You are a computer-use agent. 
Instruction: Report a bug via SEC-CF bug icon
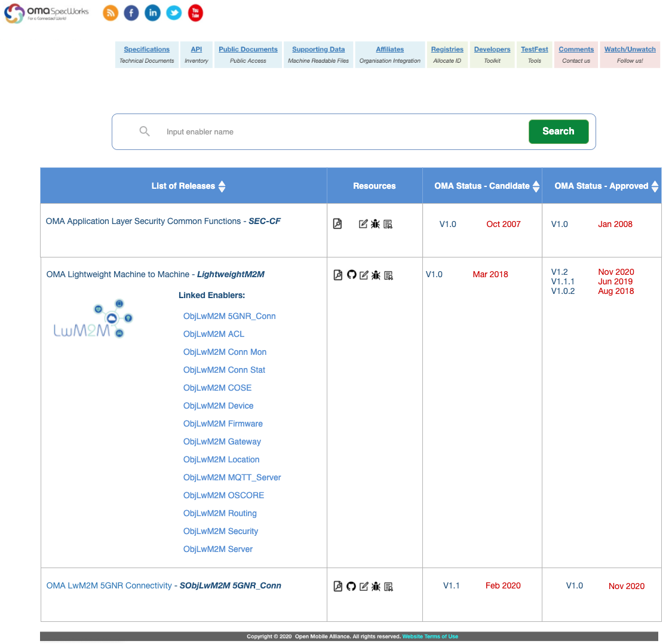376,224
